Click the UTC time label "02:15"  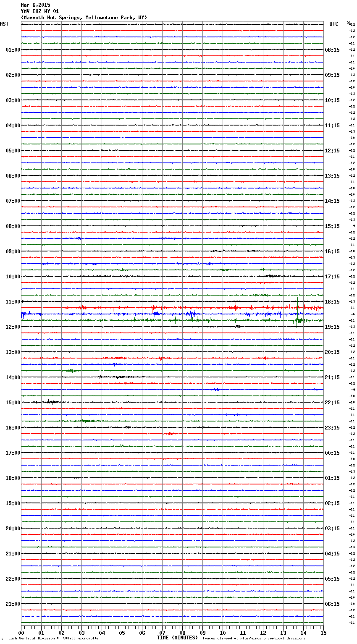(332, 503)
